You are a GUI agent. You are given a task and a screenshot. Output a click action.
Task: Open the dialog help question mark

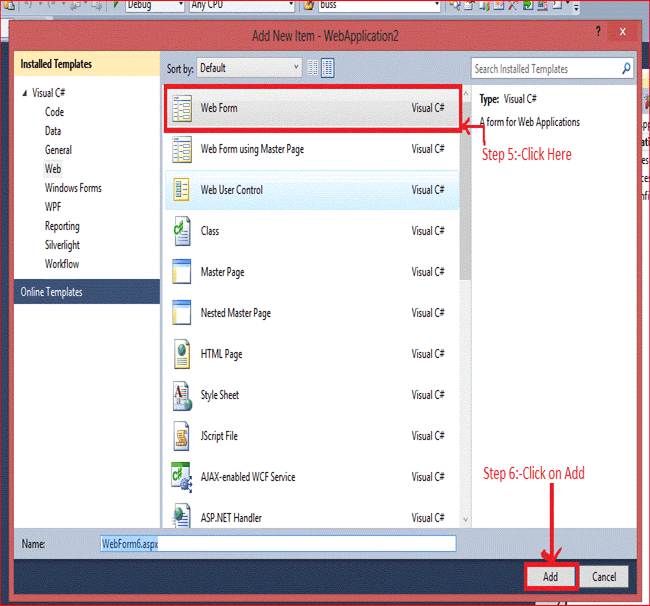(598, 31)
